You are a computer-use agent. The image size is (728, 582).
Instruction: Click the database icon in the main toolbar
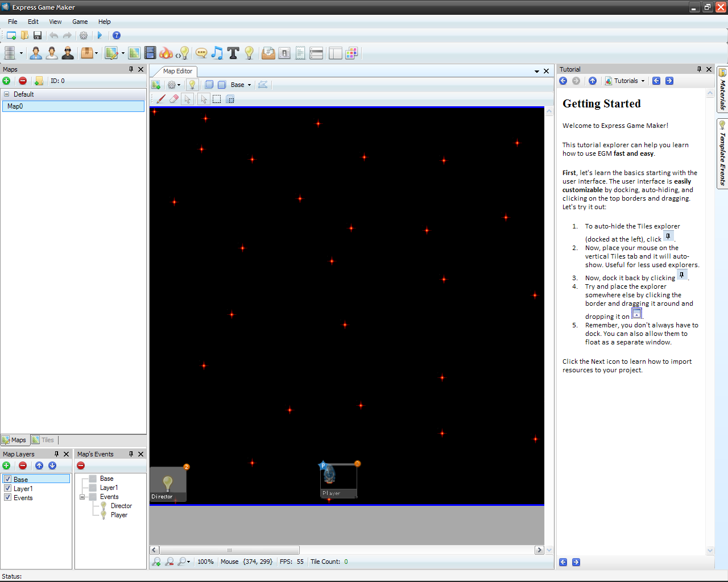(x=10, y=53)
